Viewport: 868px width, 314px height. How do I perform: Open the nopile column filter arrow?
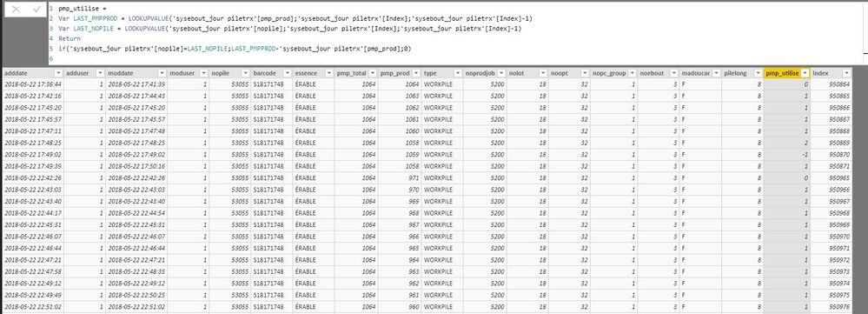click(245, 73)
